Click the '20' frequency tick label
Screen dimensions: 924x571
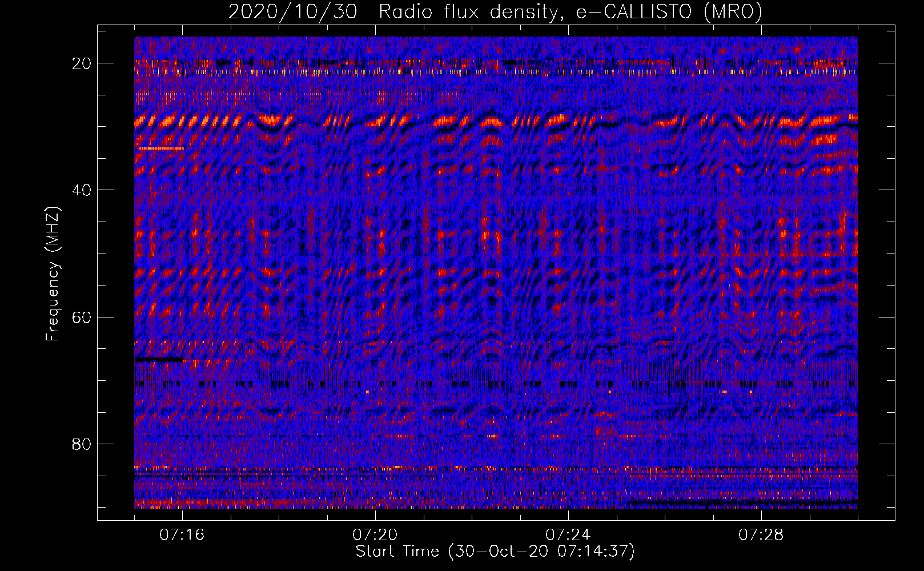[82, 63]
